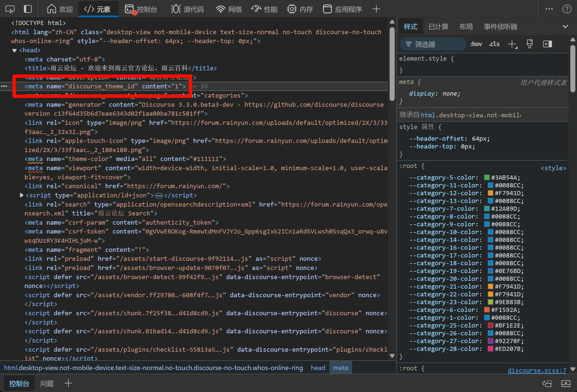Click the #3AB54A category-5 color swatch
The height and width of the screenshot is (392, 577).
tap(487, 178)
